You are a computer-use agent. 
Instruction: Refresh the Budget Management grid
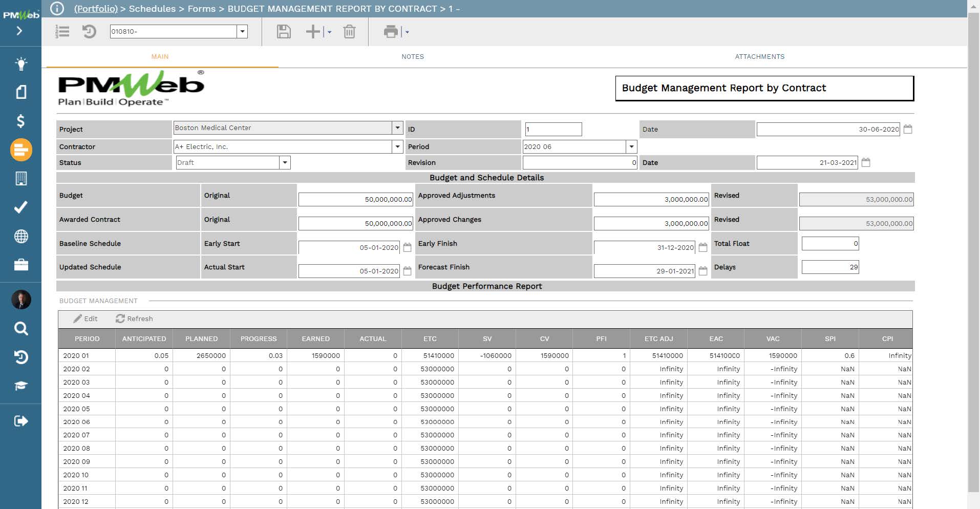tap(135, 319)
